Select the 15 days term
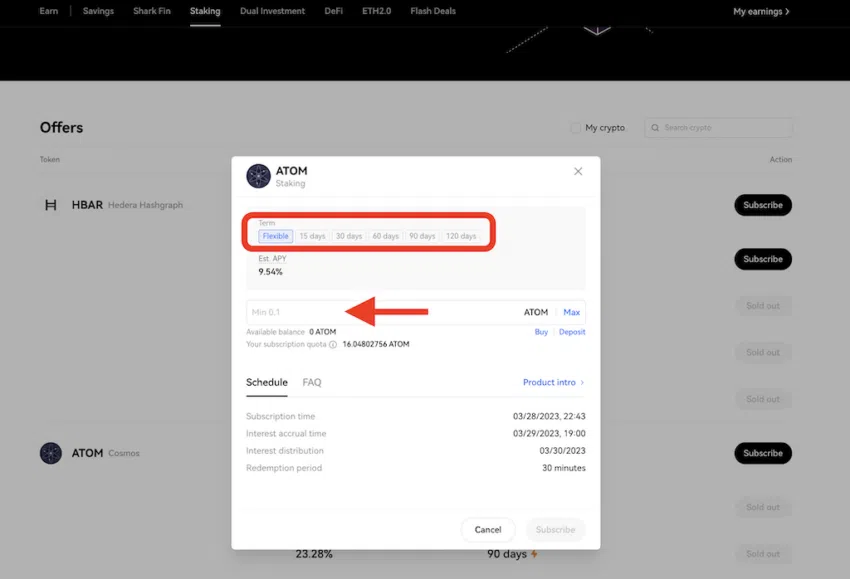The height and width of the screenshot is (579, 850). point(312,236)
